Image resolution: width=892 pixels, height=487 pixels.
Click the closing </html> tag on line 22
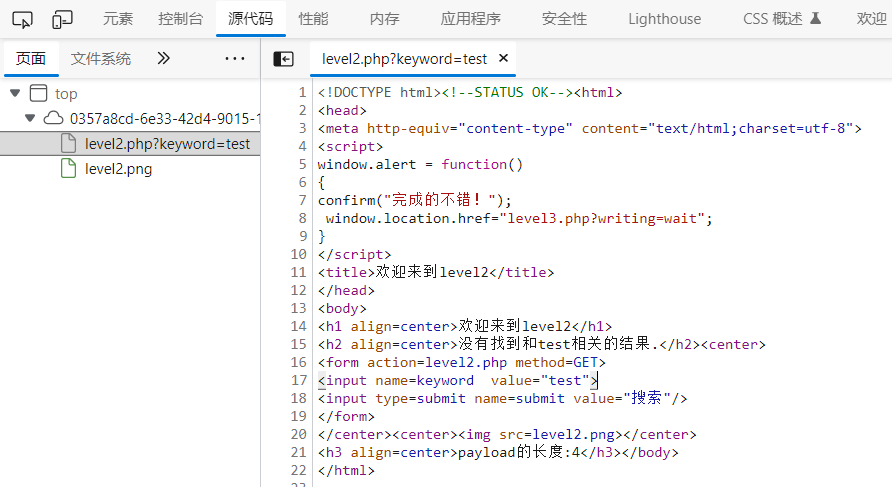346,471
